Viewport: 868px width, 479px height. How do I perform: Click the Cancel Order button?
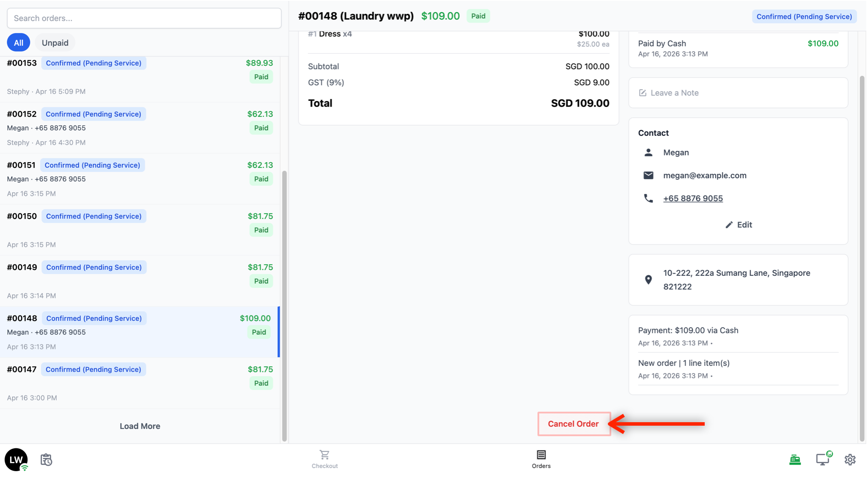(573, 424)
